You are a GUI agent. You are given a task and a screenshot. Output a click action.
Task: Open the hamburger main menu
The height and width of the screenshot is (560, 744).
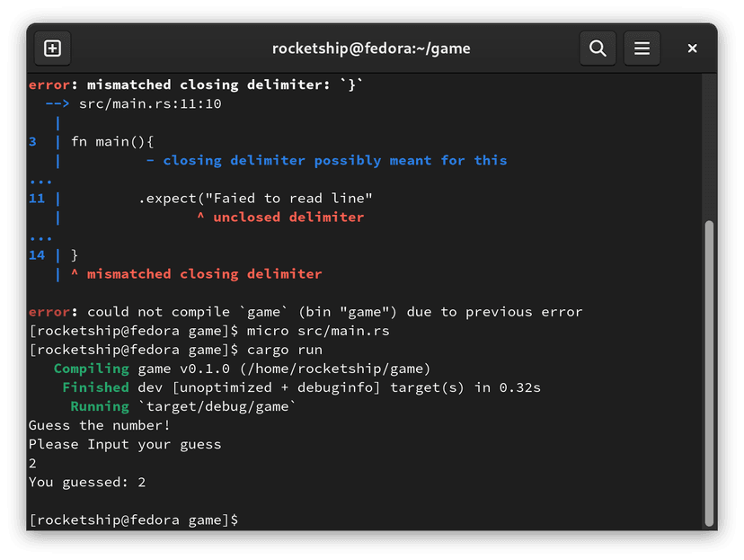[642, 49]
